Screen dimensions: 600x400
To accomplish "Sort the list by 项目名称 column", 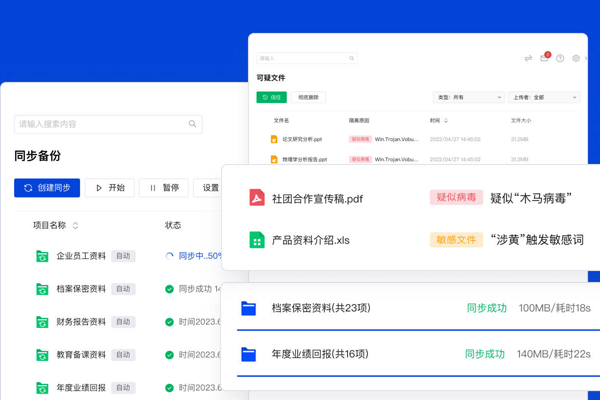I will (x=75, y=226).
